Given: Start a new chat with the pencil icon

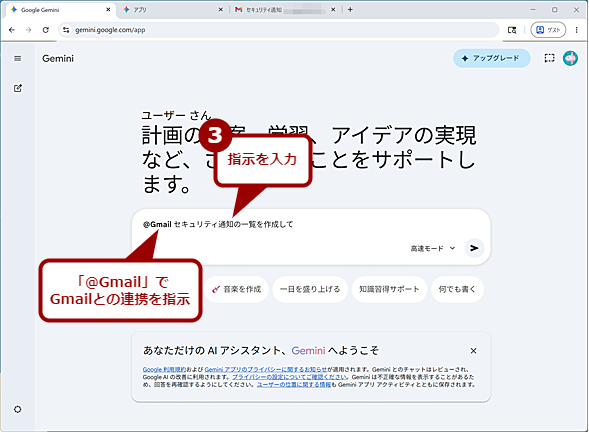Looking at the screenshot, I should (x=18, y=88).
